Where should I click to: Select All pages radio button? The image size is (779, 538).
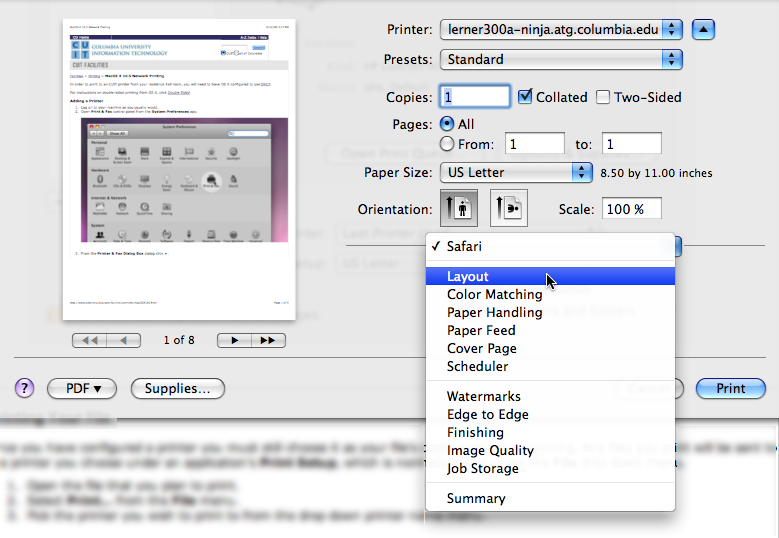point(447,124)
